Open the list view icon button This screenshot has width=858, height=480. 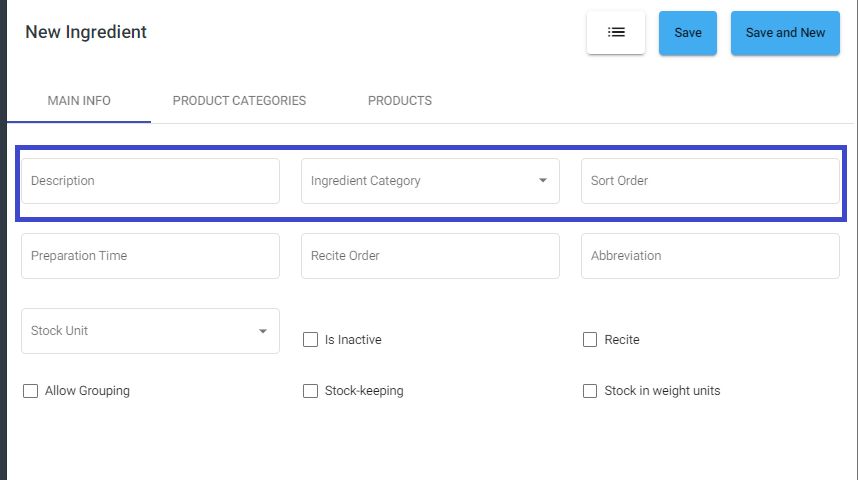click(616, 32)
